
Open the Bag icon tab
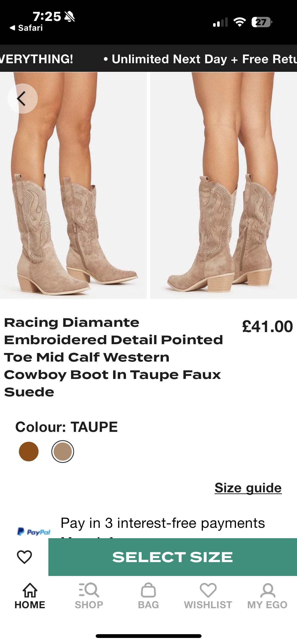(x=148, y=596)
